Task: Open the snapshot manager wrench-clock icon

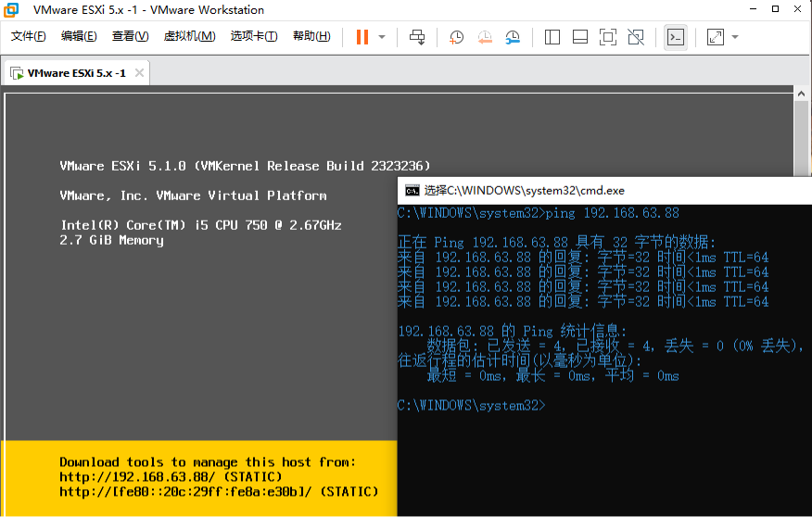Action: pyautogui.click(x=513, y=37)
